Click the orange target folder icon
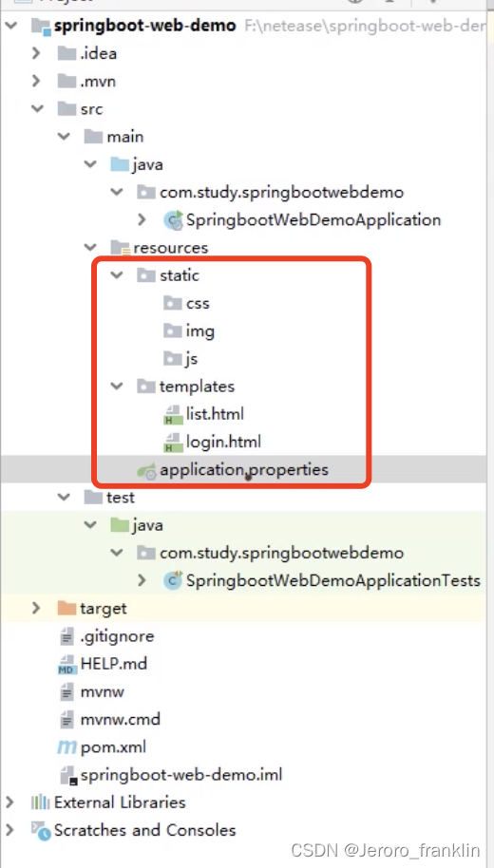Screen dimensions: 494x868 [x=67, y=608]
